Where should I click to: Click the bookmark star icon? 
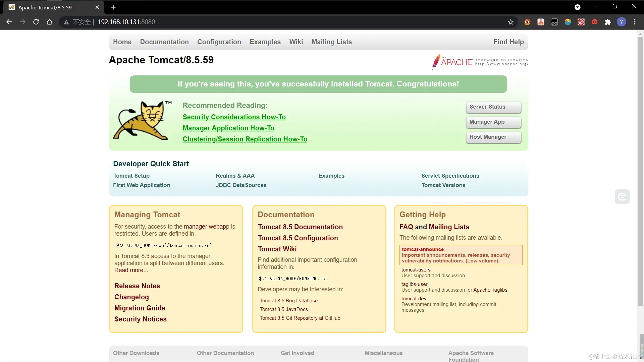pos(511,22)
